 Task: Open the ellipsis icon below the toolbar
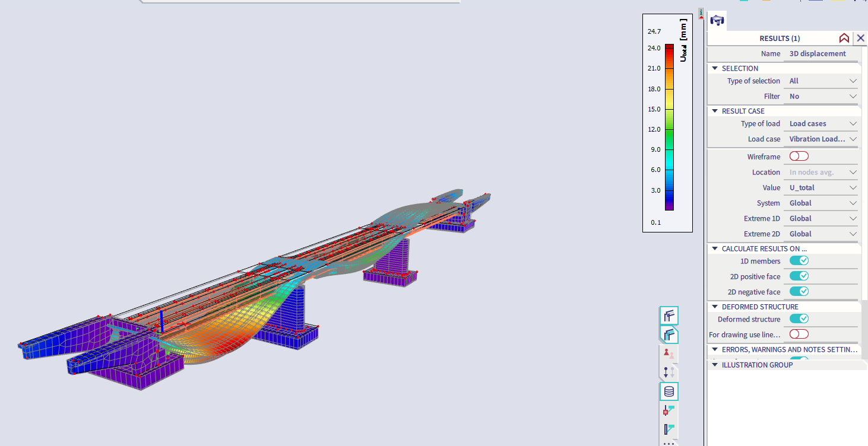coord(669,443)
